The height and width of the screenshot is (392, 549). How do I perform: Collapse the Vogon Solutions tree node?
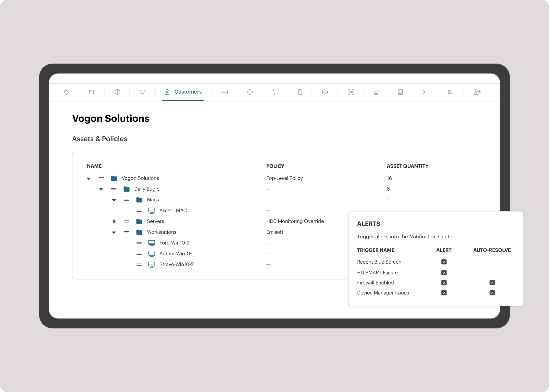88,178
